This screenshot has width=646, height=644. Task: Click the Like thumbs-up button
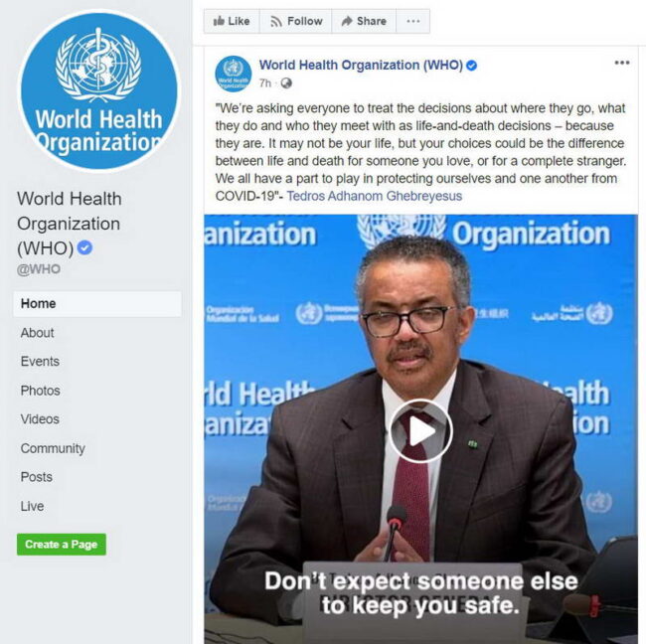tap(232, 21)
